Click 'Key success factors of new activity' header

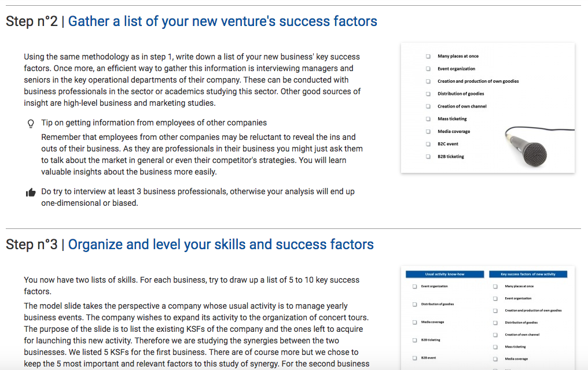pos(528,274)
